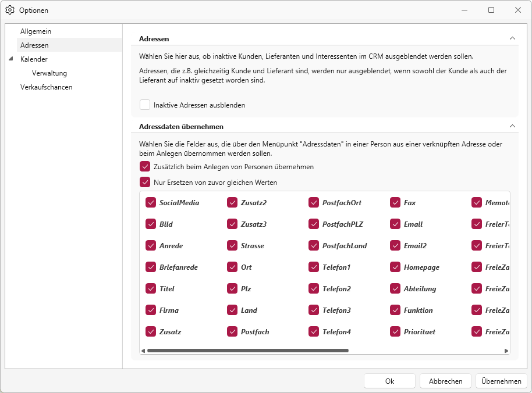Image resolution: width=532 pixels, height=393 pixels.
Task: Uncheck Nur Ersetzen von zuvor gleichen Werten
Action: click(145, 182)
